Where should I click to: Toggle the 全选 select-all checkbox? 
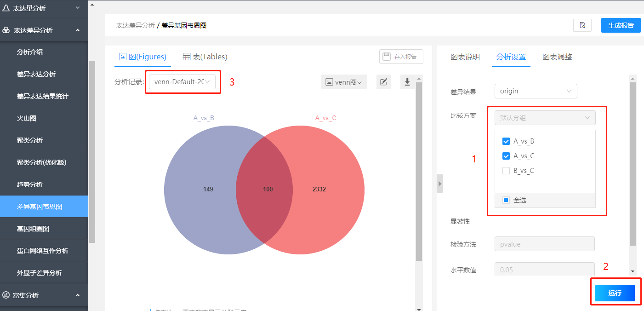tap(506, 200)
